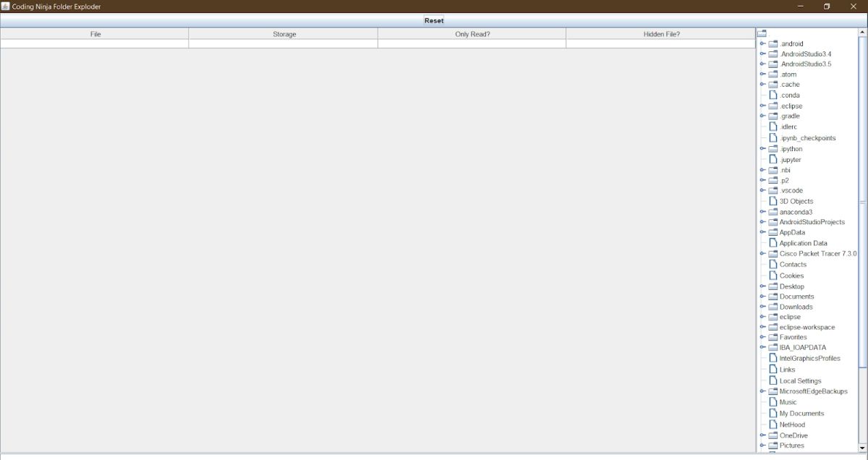The width and height of the screenshot is (868, 460).
Task: Click the Hidden File? column header
Action: (661, 34)
